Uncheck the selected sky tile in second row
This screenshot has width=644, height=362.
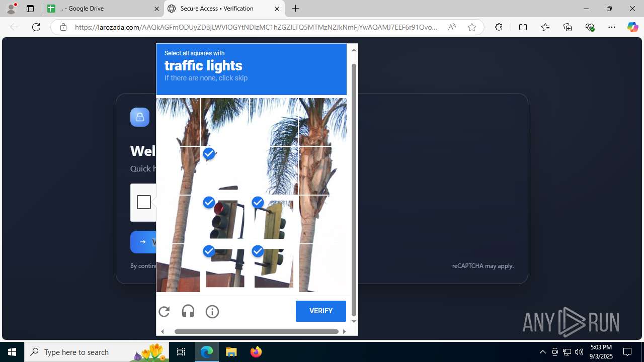(225, 170)
